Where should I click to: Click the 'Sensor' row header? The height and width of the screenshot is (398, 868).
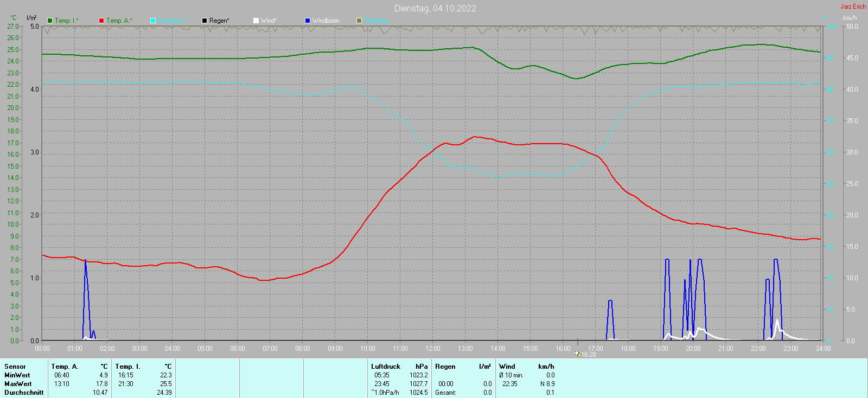click(x=15, y=367)
